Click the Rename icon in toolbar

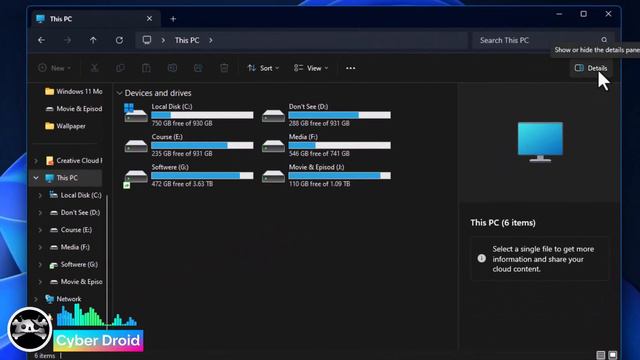[x=172, y=68]
